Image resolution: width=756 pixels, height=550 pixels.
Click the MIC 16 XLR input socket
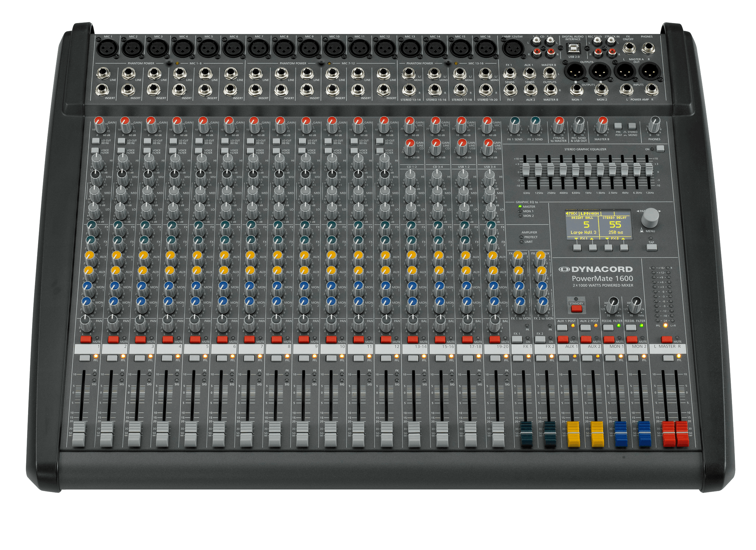486,48
